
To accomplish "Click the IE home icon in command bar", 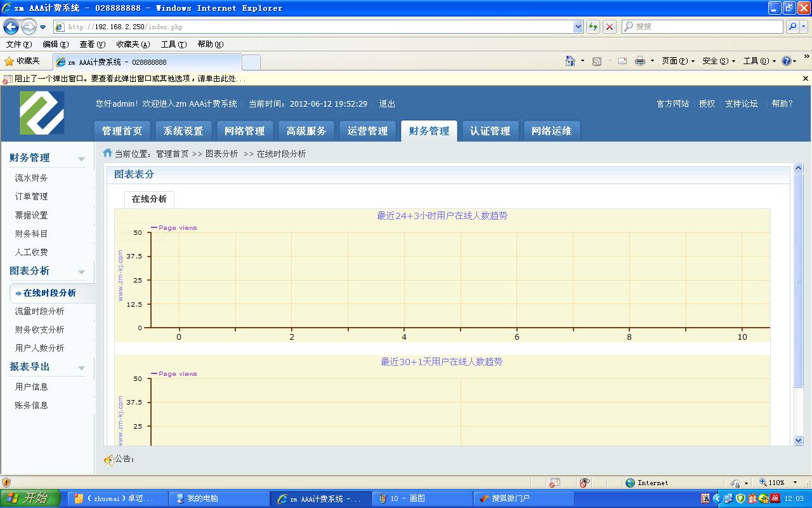I will pos(570,61).
